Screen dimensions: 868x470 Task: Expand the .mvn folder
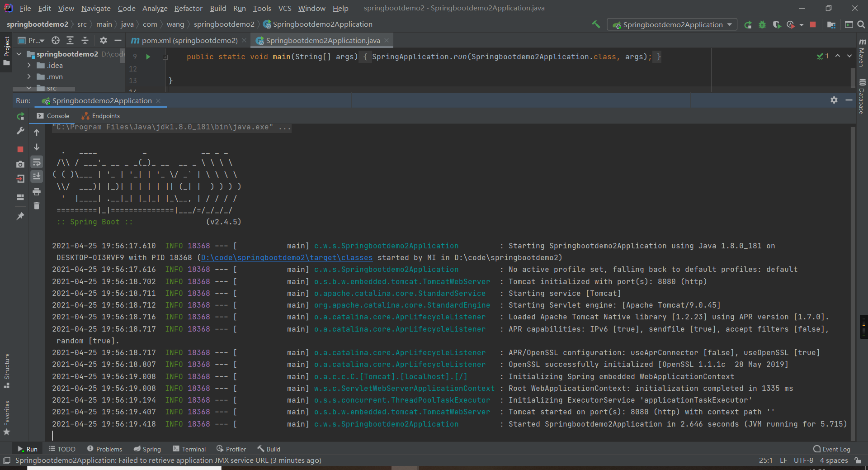pyautogui.click(x=29, y=77)
